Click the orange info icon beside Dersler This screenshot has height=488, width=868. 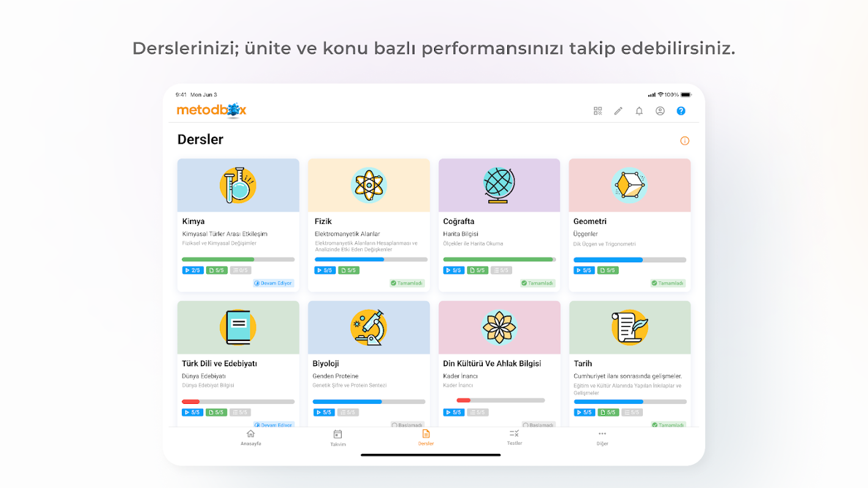tap(685, 141)
